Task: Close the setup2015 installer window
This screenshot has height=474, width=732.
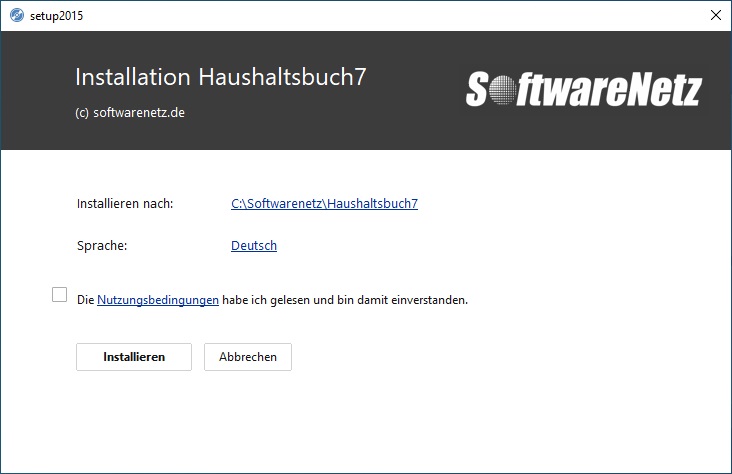Action: point(715,15)
